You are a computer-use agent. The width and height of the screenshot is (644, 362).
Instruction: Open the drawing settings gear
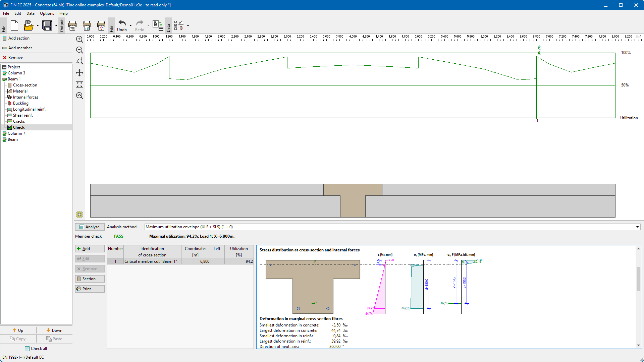point(79,215)
